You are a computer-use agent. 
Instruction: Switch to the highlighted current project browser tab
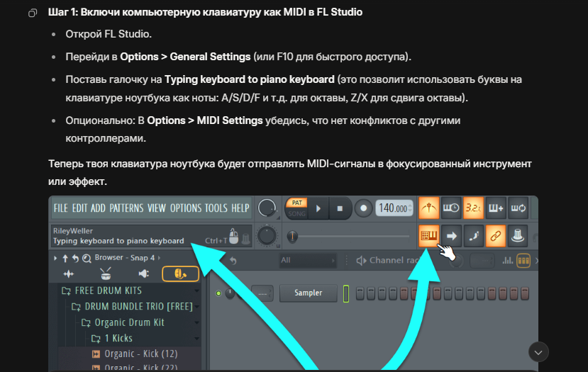pos(180,274)
